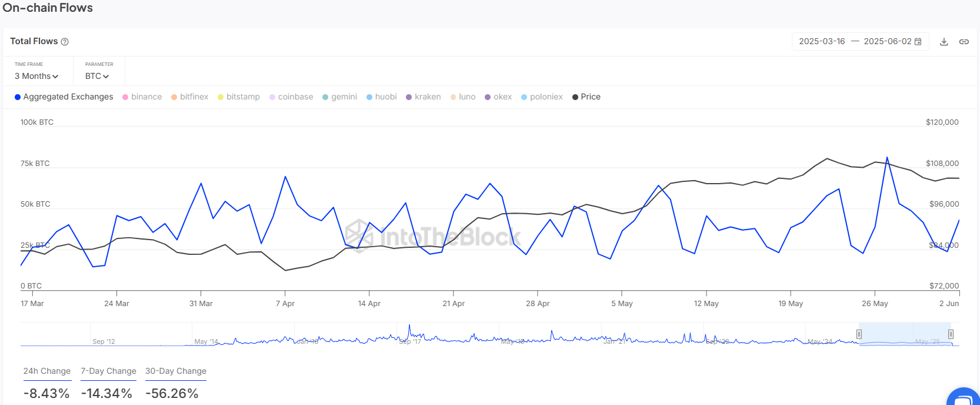
Task: Click the right range navigator handle
Action: pyautogui.click(x=951, y=334)
